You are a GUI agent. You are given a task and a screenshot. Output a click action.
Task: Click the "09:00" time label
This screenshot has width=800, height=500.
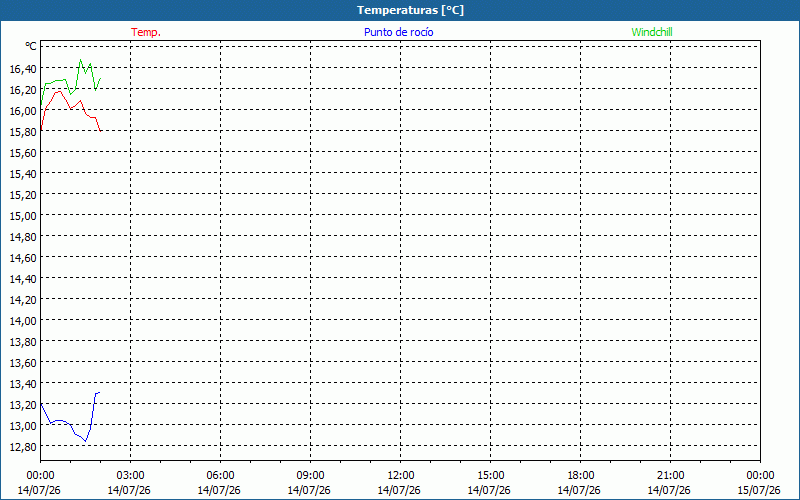point(310,476)
